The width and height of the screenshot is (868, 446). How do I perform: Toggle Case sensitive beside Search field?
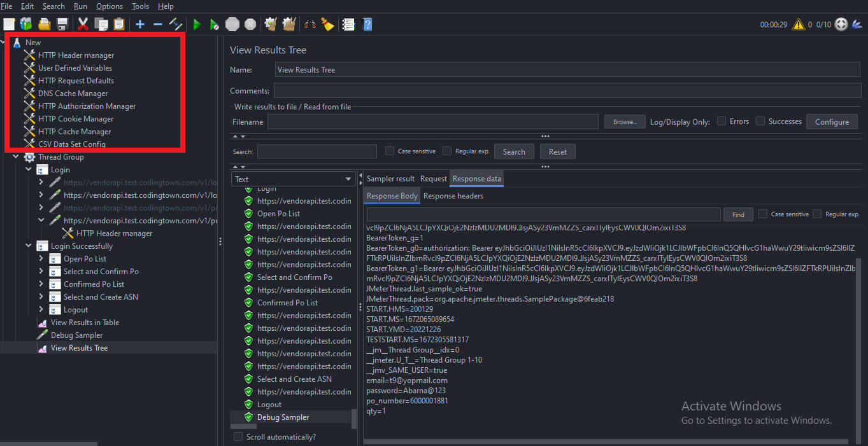(x=390, y=151)
